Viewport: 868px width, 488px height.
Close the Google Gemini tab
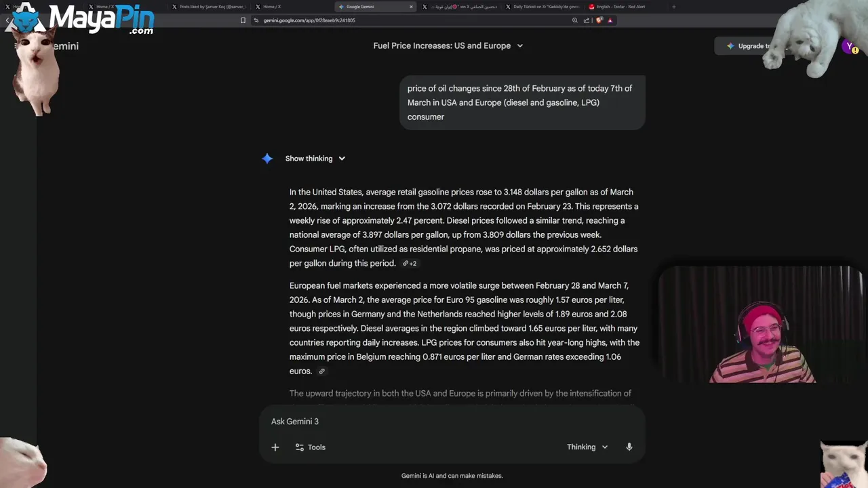(411, 7)
